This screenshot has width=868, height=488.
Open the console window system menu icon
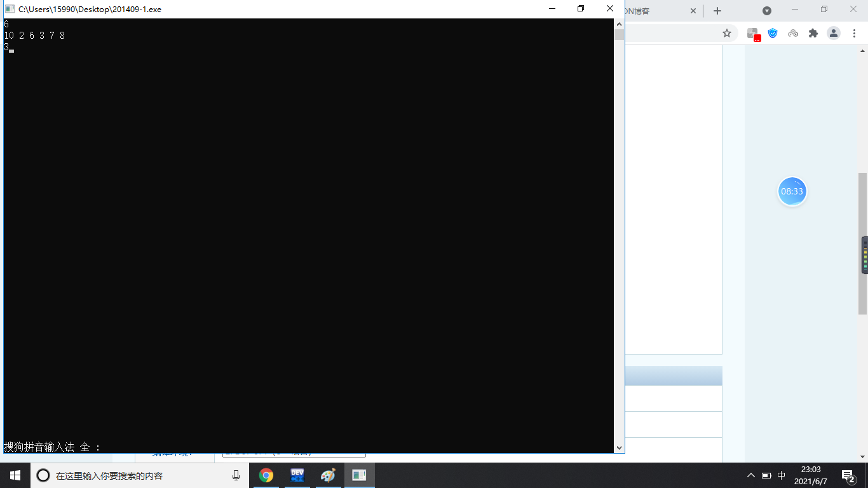pos(10,9)
